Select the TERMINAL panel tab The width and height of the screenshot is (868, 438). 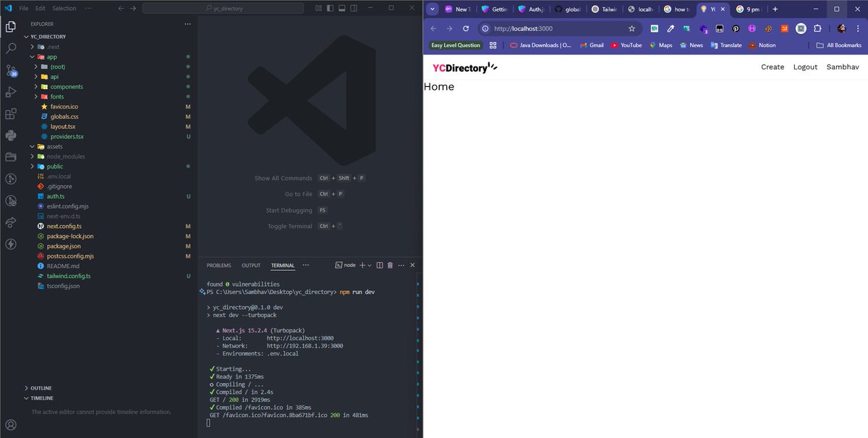coord(283,266)
